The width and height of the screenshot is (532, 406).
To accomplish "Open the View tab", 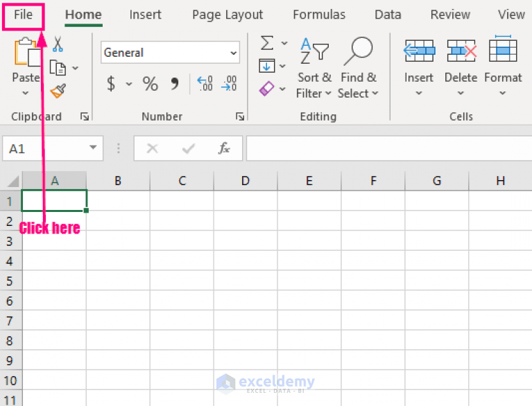I will point(511,15).
